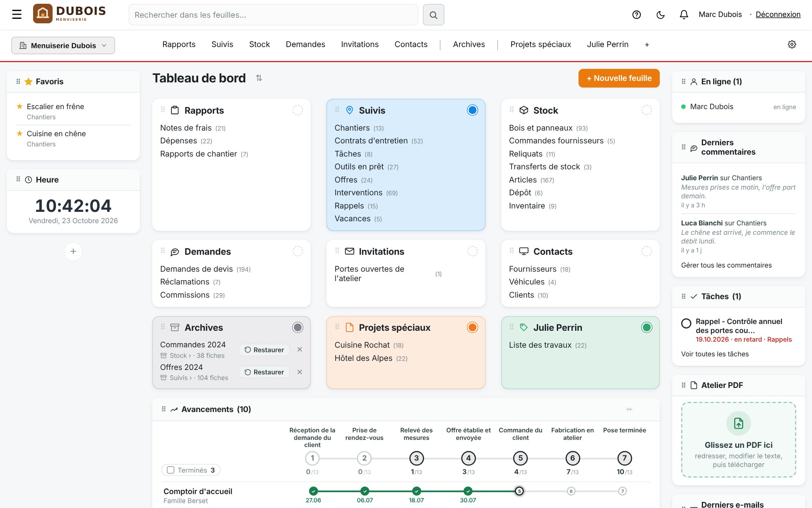The height and width of the screenshot is (508, 812).
Task: Click the Stock box icon
Action: [524, 110]
